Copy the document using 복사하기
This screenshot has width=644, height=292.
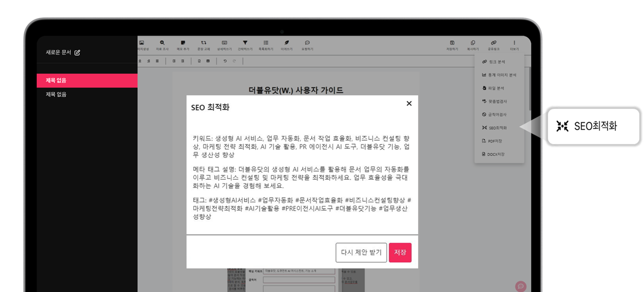[473, 45]
